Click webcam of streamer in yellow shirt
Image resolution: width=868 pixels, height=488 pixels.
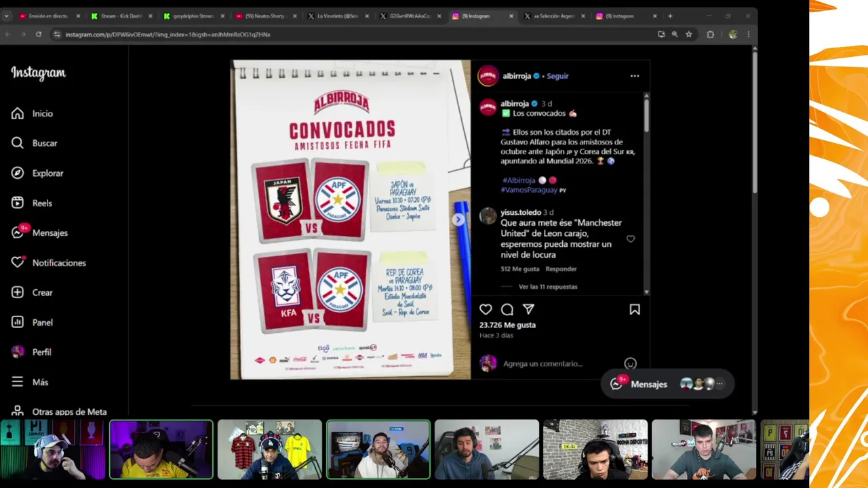coord(161,449)
